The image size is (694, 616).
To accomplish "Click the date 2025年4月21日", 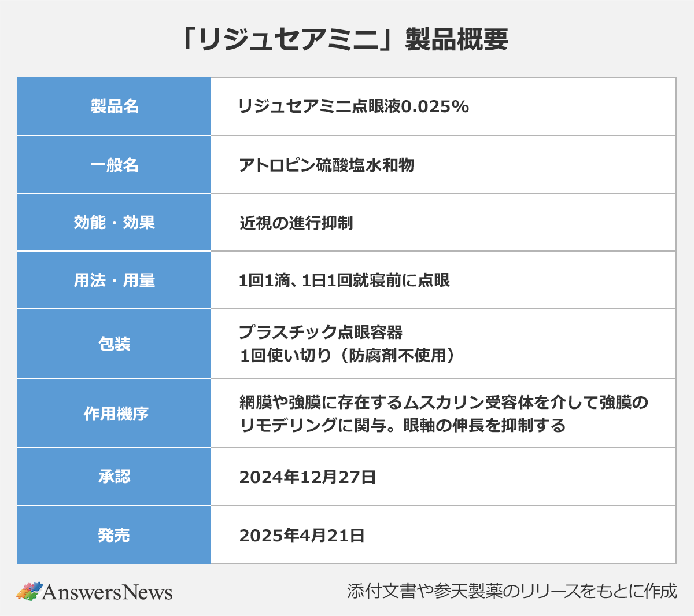I will tap(302, 536).
